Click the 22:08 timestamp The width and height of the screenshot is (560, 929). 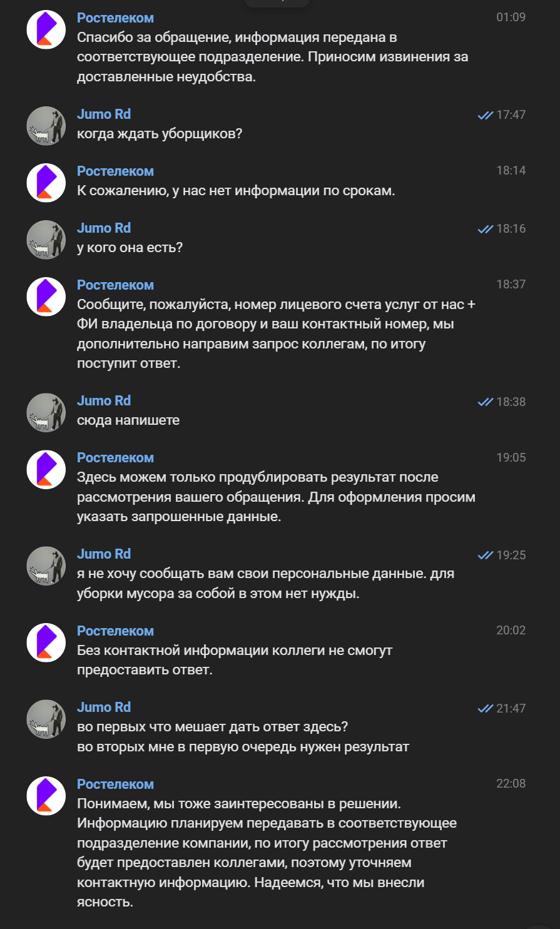click(x=511, y=784)
